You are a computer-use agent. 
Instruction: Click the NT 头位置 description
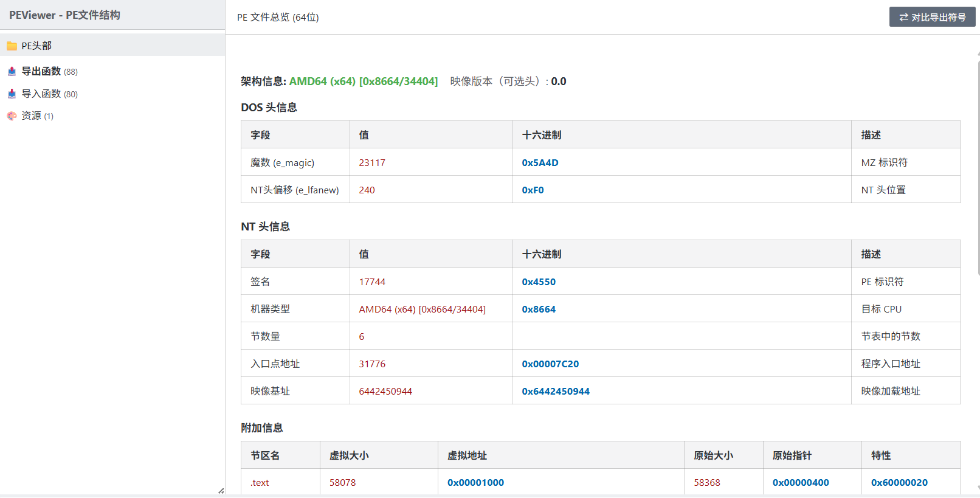click(x=883, y=190)
